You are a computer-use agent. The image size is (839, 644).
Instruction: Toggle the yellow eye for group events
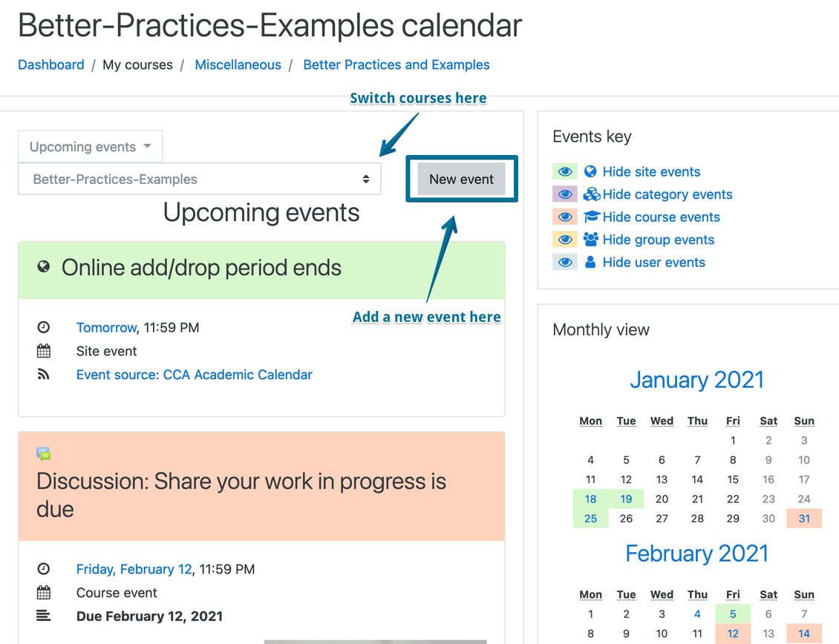tap(565, 239)
